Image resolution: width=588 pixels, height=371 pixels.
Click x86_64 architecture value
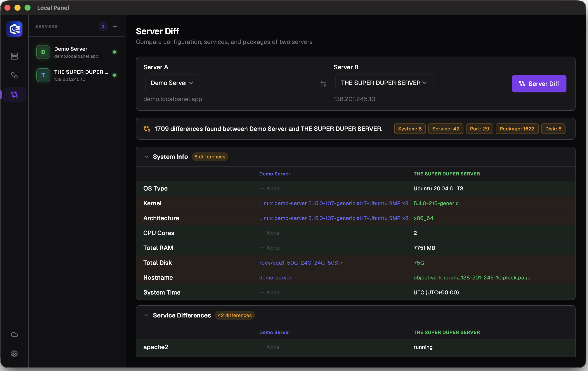[423, 218]
